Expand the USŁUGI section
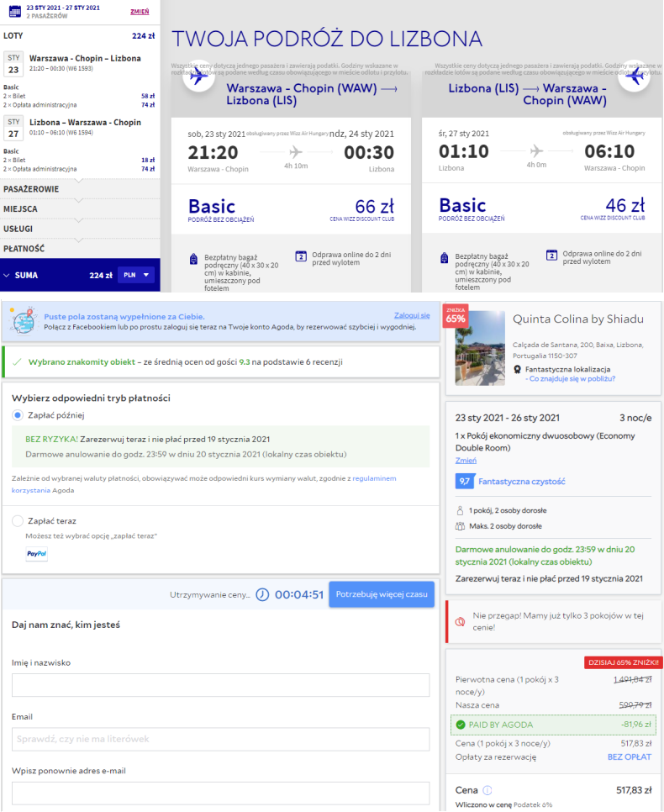The width and height of the screenshot is (664, 812). click(80, 229)
